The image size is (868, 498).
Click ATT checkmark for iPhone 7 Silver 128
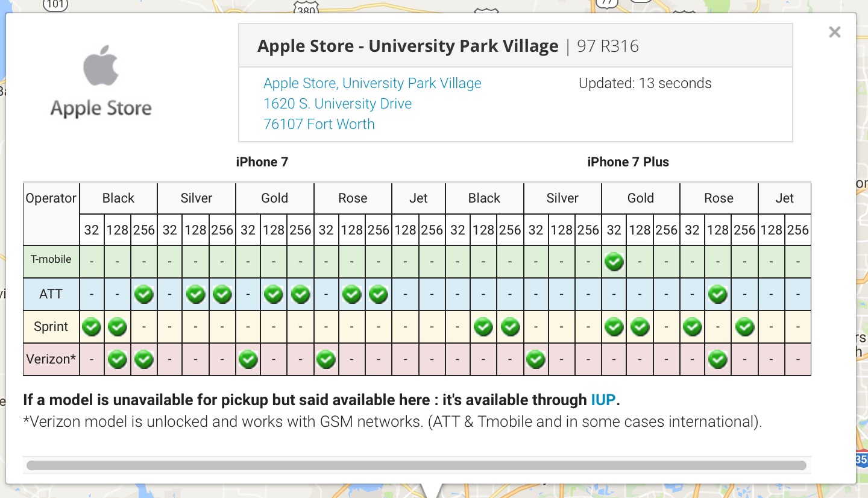tap(196, 295)
